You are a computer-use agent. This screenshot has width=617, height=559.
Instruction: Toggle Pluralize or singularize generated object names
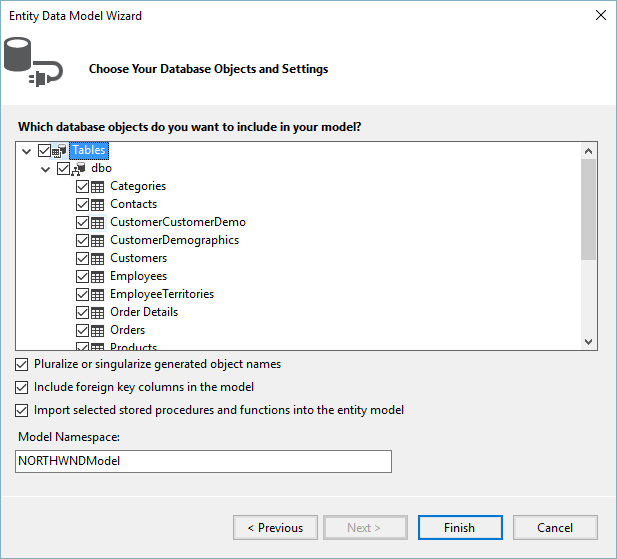pyautogui.click(x=22, y=365)
